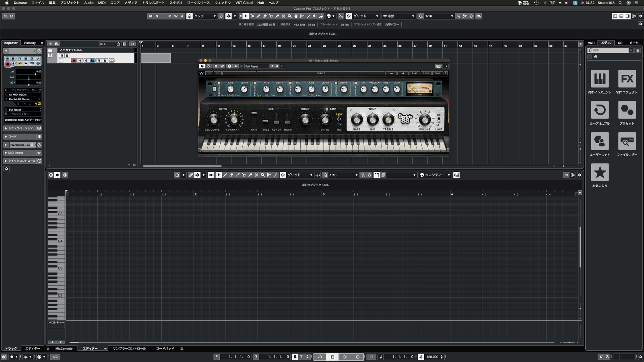Click the transport Record button

pos(357,357)
